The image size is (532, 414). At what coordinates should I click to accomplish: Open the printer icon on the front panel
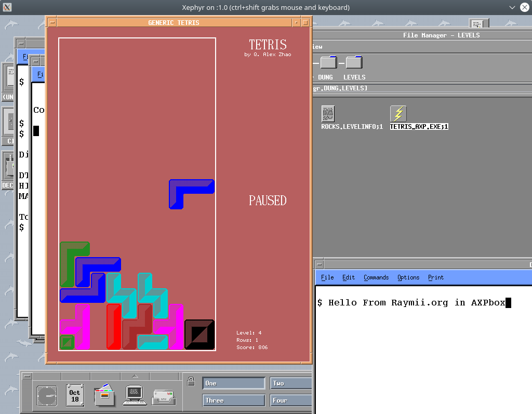[164, 395]
